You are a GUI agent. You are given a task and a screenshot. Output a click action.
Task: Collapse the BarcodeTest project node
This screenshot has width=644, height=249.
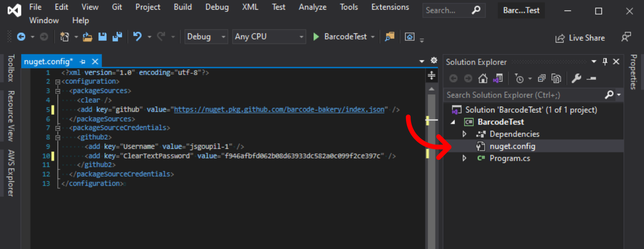pyautogui.click(x=454, y=122)
